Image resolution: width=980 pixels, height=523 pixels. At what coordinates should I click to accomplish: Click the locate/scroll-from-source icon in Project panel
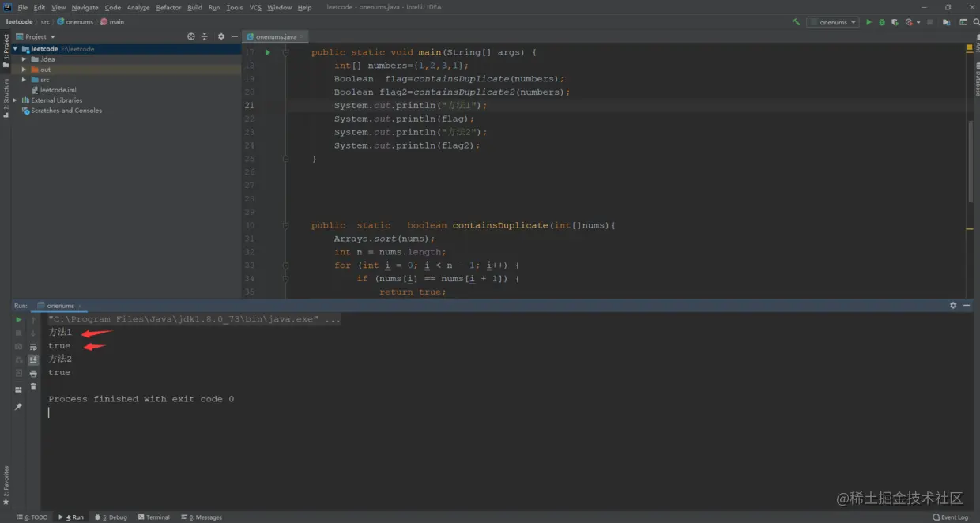coord(191,36)
